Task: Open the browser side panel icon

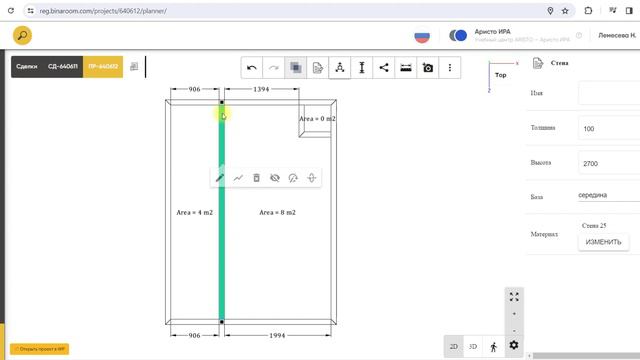Action: click(x=629, y=11)
